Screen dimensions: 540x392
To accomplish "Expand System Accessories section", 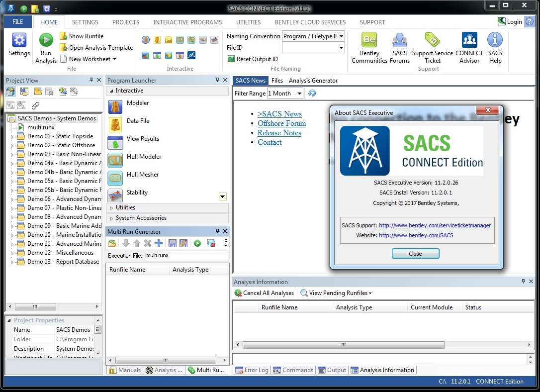I will [111, 218].
